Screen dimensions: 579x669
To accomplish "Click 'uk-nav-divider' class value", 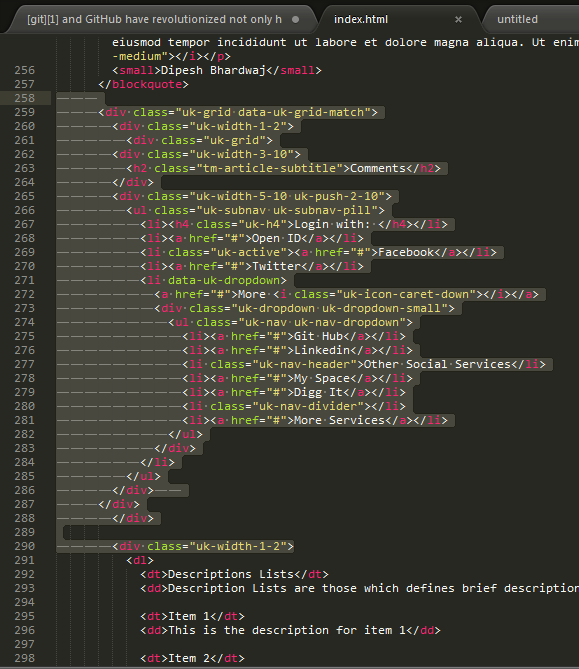I will [x=308, y=406].
